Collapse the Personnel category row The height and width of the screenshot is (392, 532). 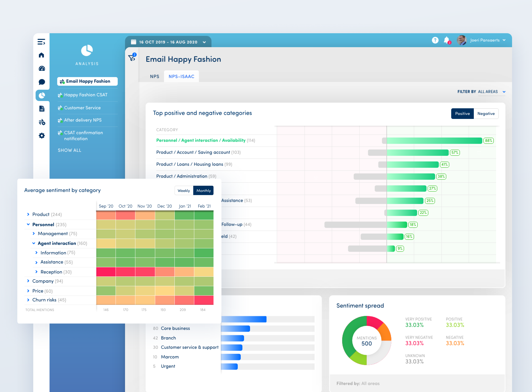coord(28,224)
